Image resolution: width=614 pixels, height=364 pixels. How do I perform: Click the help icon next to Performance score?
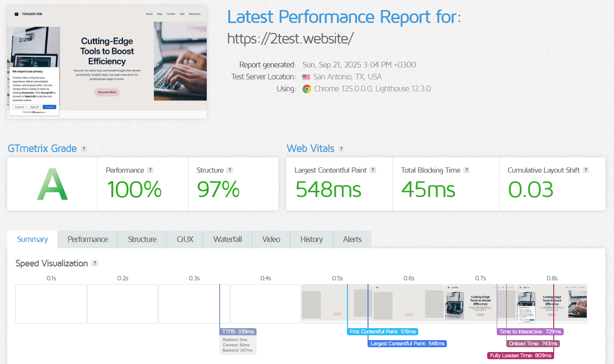pyautogui.click(x=150, y=170)
